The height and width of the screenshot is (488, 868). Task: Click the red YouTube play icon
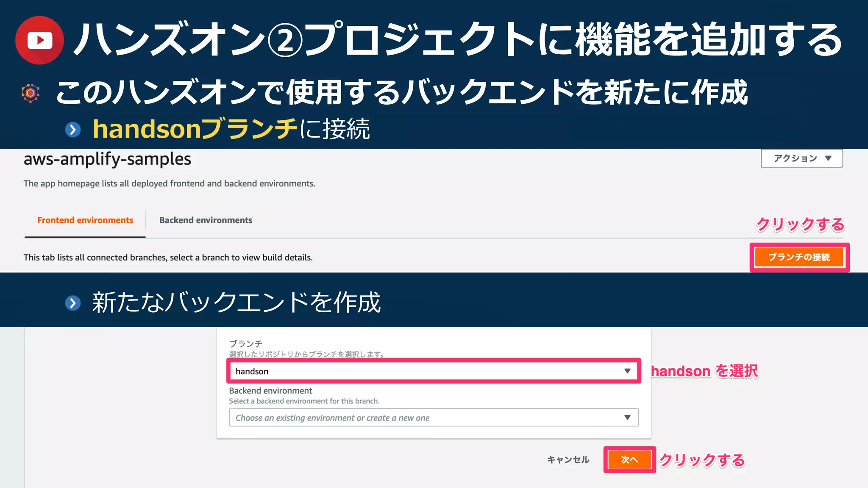39,40
